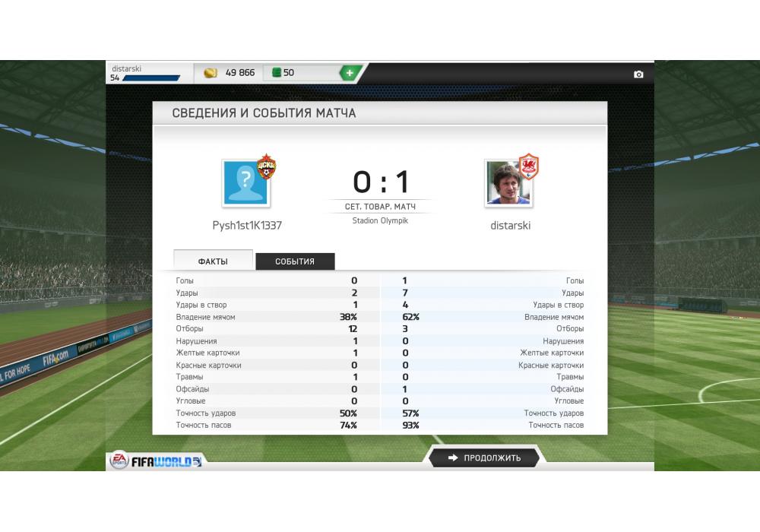Image resolution: width=760 pixels, height=532 pixels.
Task: Click the camera screenshot icon
Action: click(638, 74)
